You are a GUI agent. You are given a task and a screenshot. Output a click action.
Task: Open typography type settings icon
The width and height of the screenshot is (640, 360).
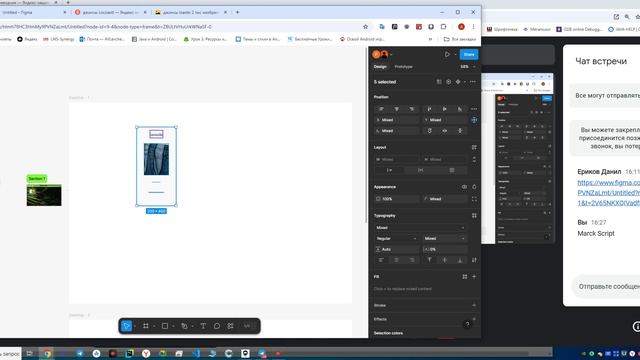(474, 260)
